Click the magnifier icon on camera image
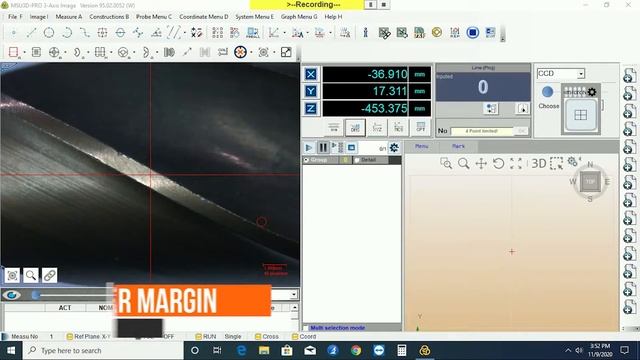This screenshot has height=360, width=640. (31, 276)
